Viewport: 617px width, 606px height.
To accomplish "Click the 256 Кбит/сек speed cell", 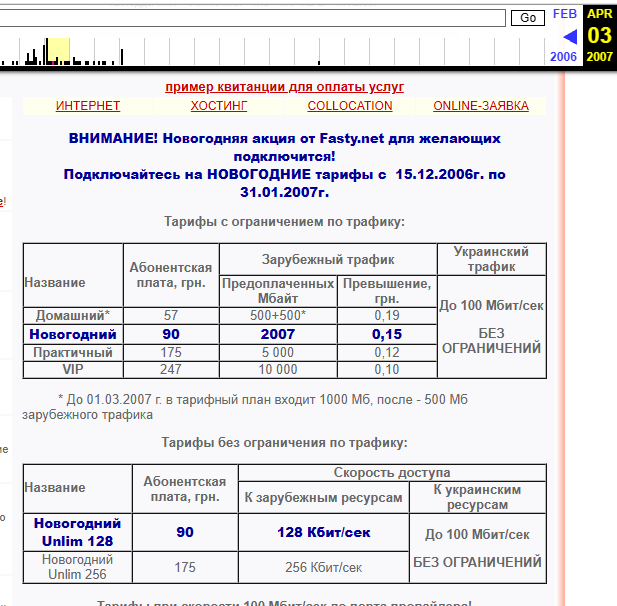I will 323,567.
